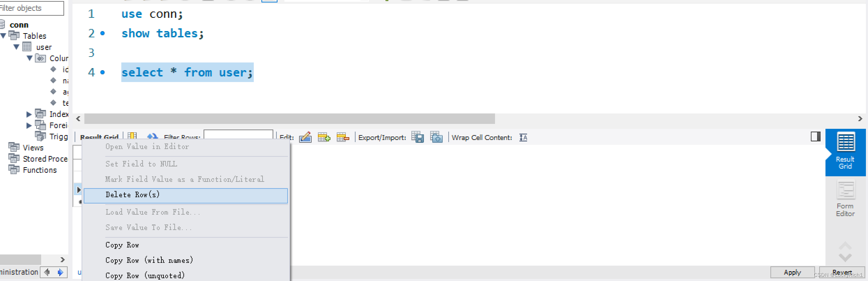Click the grid icon after Result Grid label
The width and height of the screenshot is (868, 281).
(x=132, y=136)
